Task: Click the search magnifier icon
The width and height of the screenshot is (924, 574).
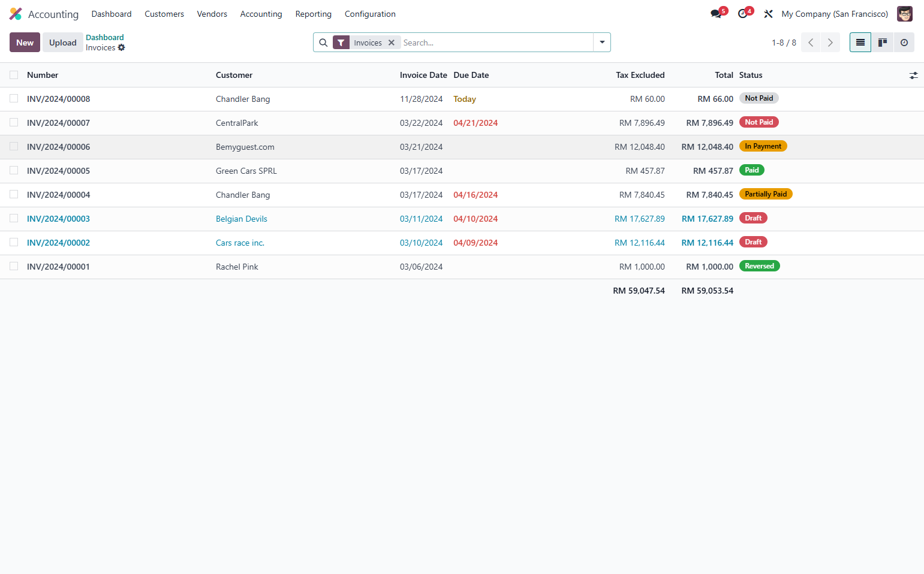Action: click(x=323, y=43)
